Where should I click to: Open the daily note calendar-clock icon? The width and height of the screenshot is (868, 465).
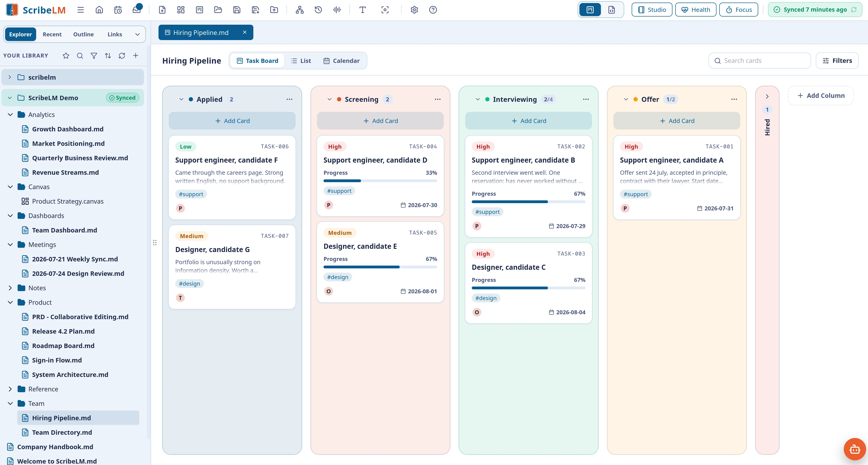pos(118,10)
